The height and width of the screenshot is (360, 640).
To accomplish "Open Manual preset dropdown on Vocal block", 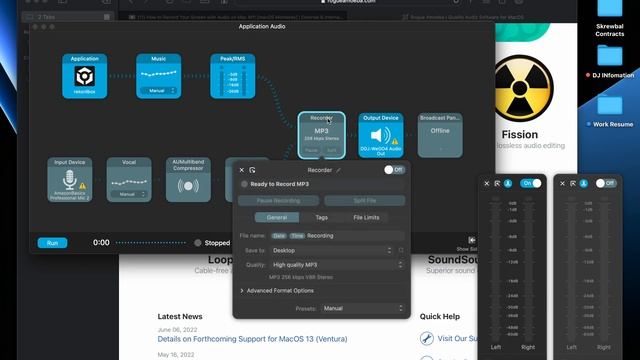I will pos(129,194).
